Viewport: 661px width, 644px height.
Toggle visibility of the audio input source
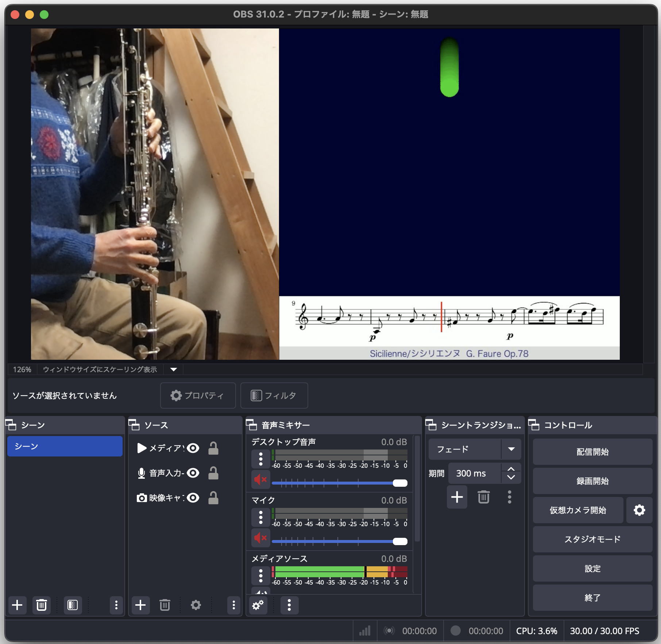(193, 473)
